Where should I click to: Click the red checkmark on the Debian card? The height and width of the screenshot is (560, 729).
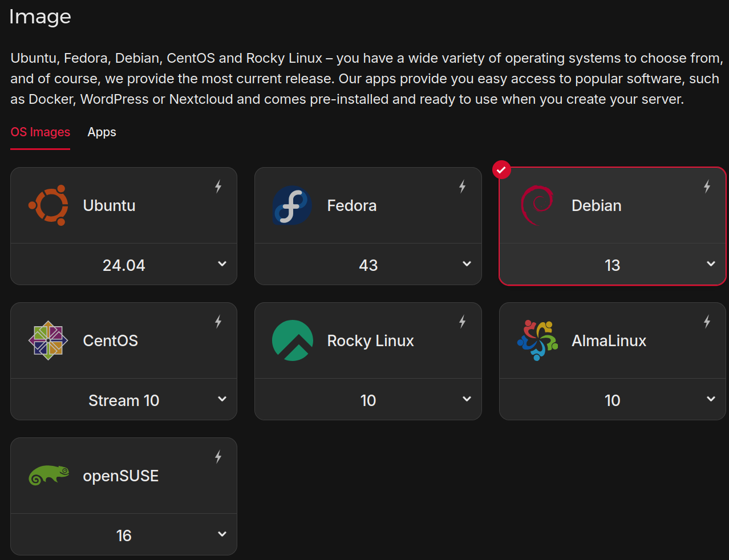tap(501, 170)
